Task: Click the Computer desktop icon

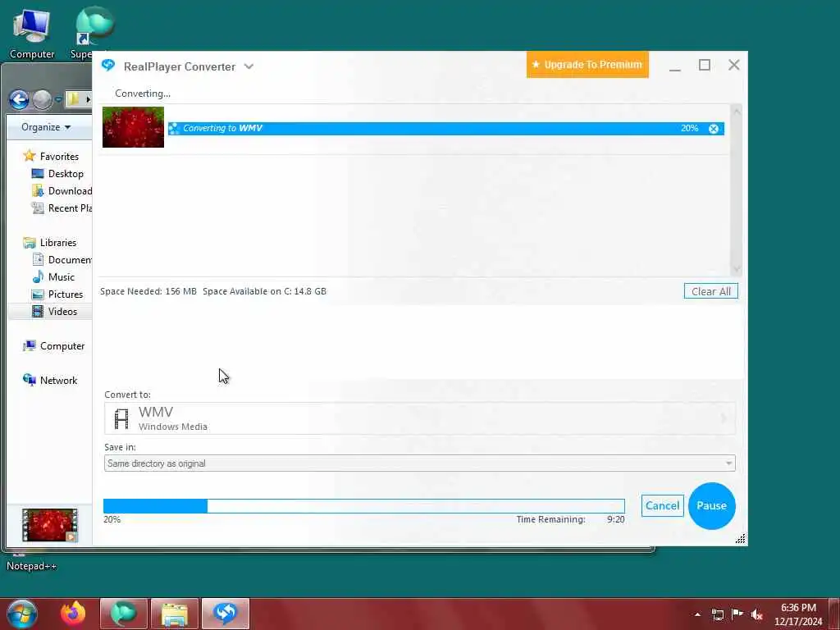Action: 32,33
